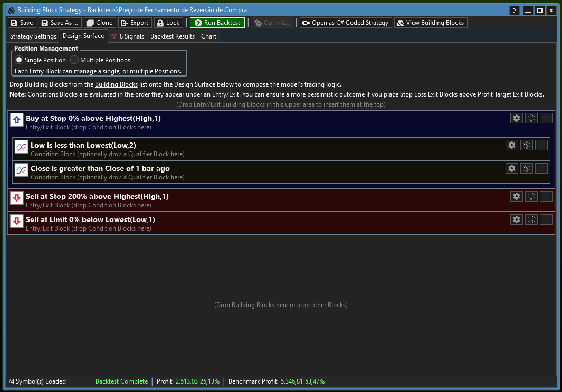
Task: Run Backtest on the strategy
Action: [217, 23]
